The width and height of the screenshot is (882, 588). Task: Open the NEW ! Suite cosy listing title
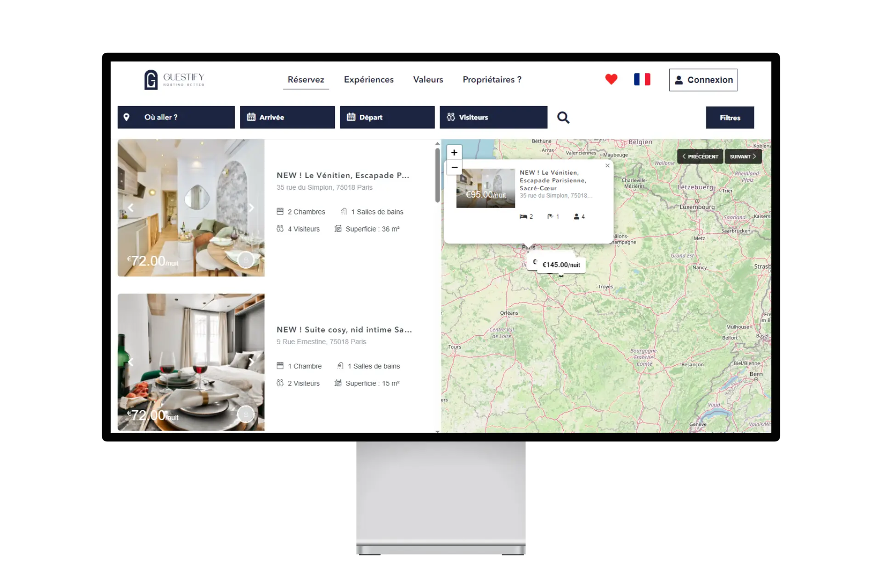click(344, 330)
